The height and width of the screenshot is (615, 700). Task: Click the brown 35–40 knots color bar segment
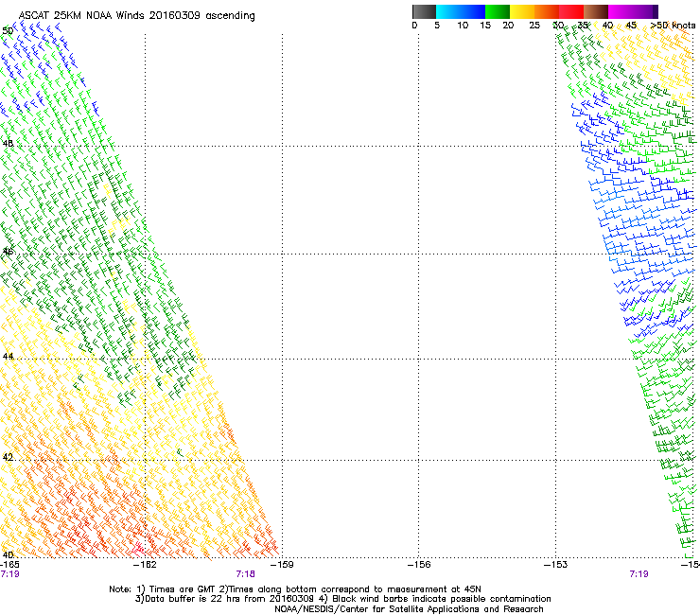coord(596,11)
